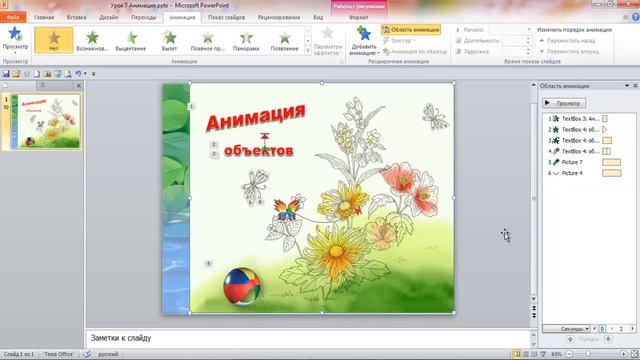Apply the Выцветание fade animation effect

click(x=131, y=40)
